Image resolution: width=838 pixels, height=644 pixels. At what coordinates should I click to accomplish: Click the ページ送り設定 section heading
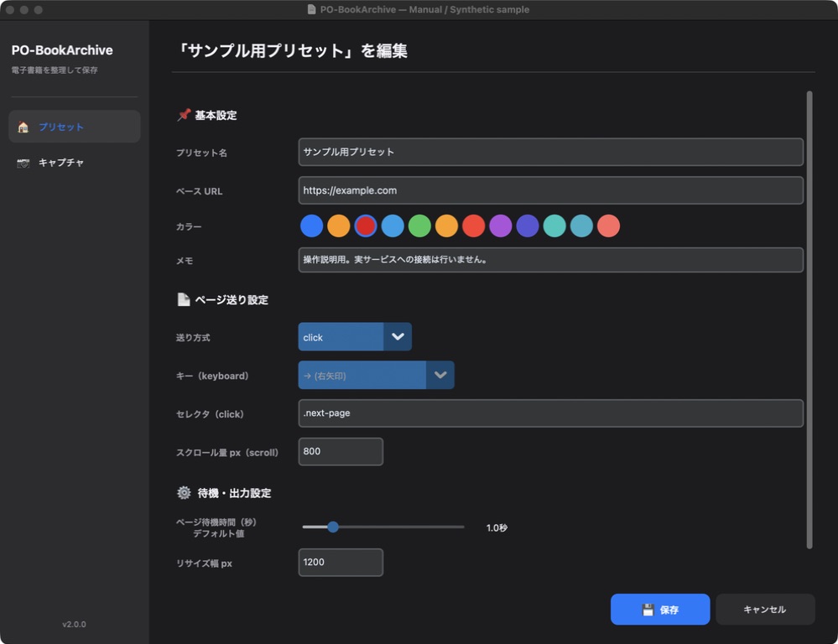click(x=232, y=300)
